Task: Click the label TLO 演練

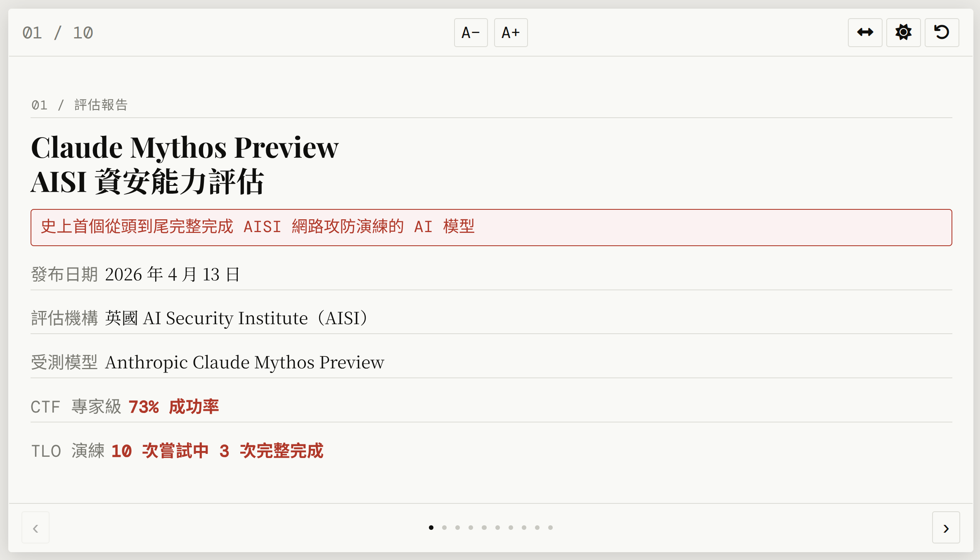Action: [x=68, y=451]
